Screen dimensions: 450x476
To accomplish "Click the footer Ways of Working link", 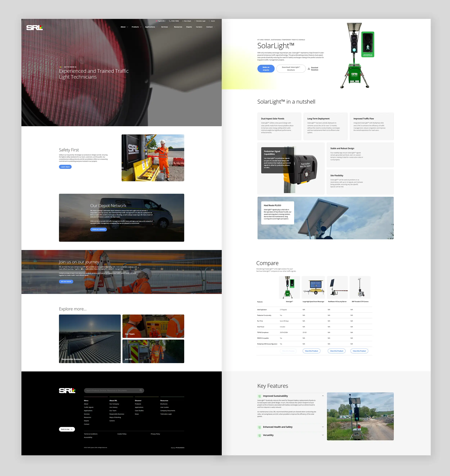I will [115, 418].
